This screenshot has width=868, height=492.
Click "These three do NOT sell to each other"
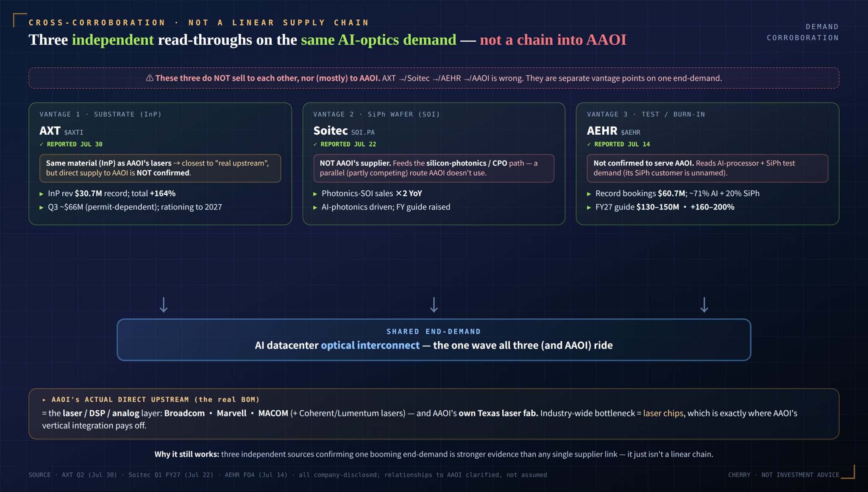click(227, 78)
